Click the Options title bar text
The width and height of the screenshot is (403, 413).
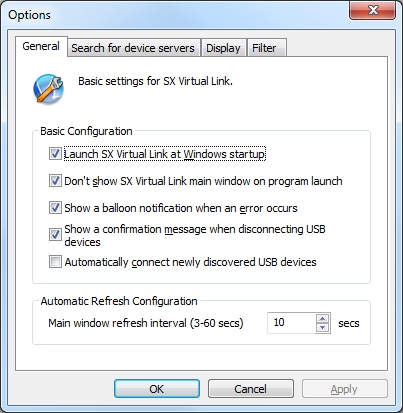click(29, 15)
